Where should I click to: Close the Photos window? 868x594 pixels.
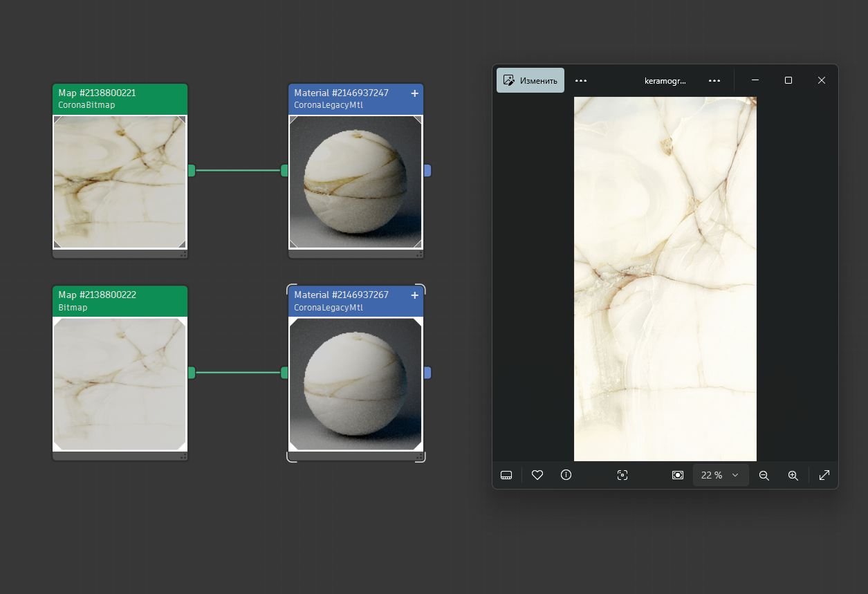point(822,80)
